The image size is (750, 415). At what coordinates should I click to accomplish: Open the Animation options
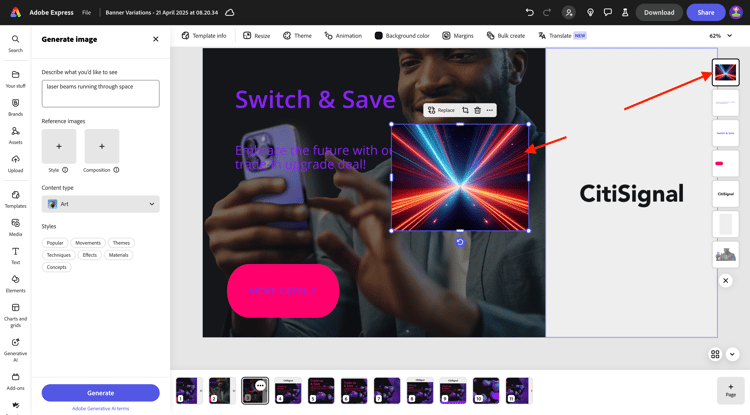click(343, 35)
